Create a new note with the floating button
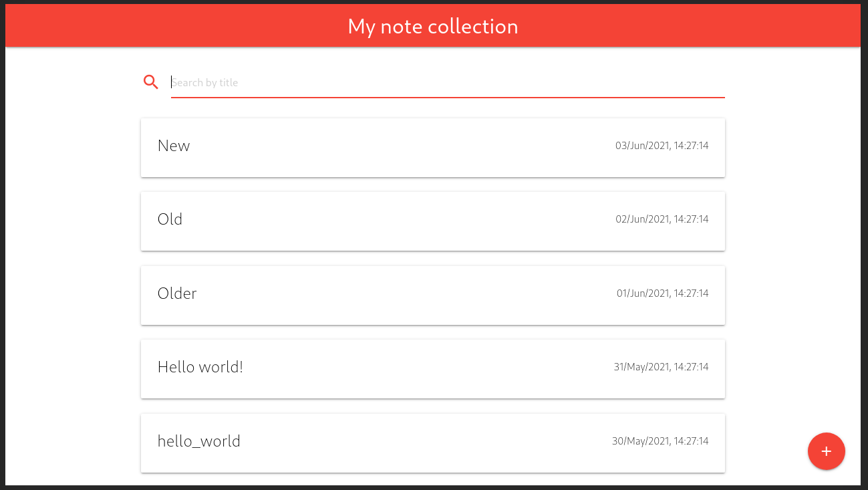 (827, 451)
